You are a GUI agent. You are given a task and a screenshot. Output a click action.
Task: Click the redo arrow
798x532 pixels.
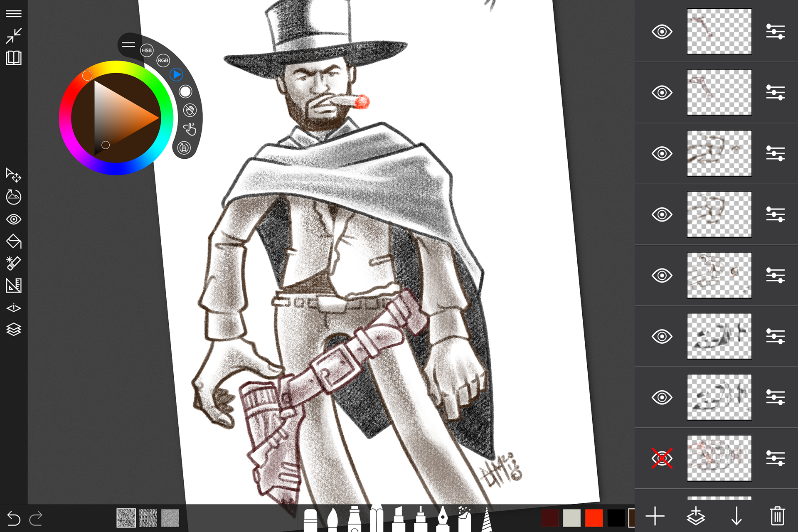36,518
